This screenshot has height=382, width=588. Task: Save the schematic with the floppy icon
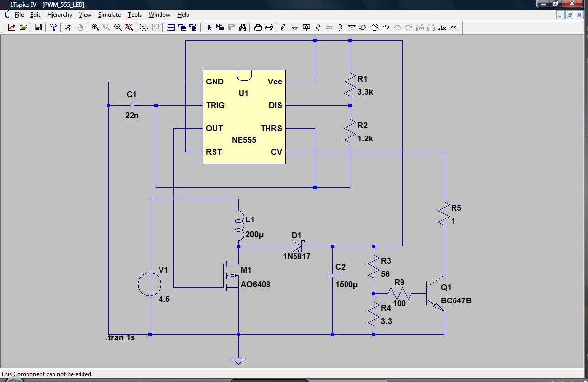tap(38, 27)
